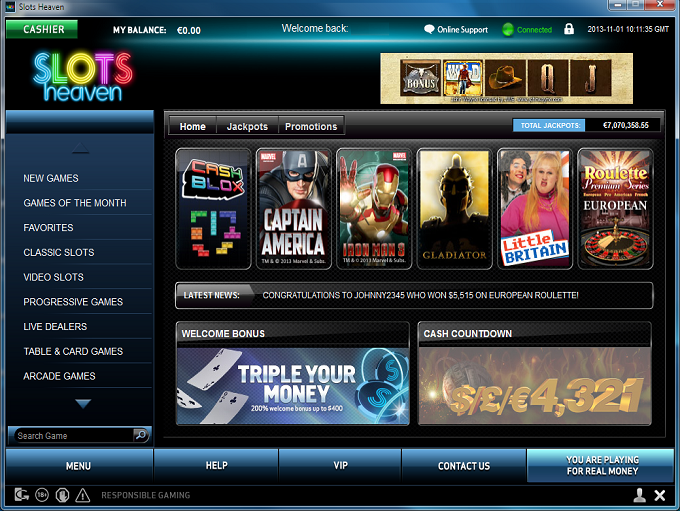Viewport: 680px width, 511px height.
Task: Click Slots Heaven title bar app icon
Action: coord(10,7)
